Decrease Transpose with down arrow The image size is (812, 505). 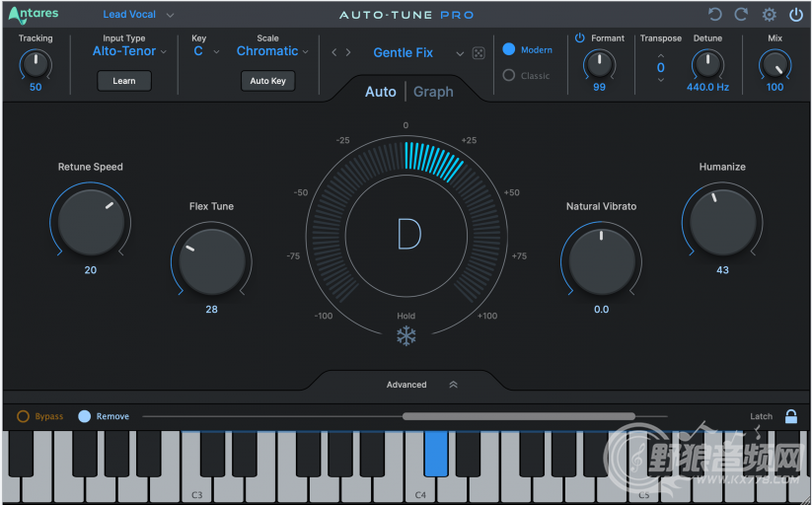(x=660, y=80)
